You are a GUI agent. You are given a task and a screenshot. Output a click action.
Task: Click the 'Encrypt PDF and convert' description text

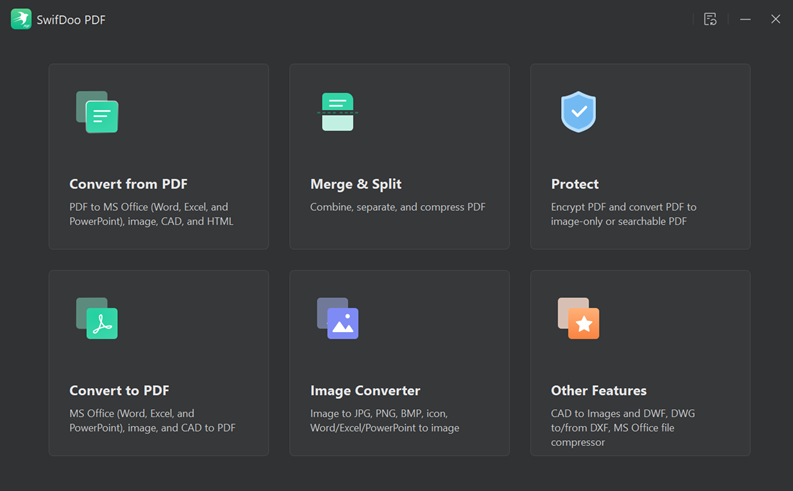click(x=624, y=214)
